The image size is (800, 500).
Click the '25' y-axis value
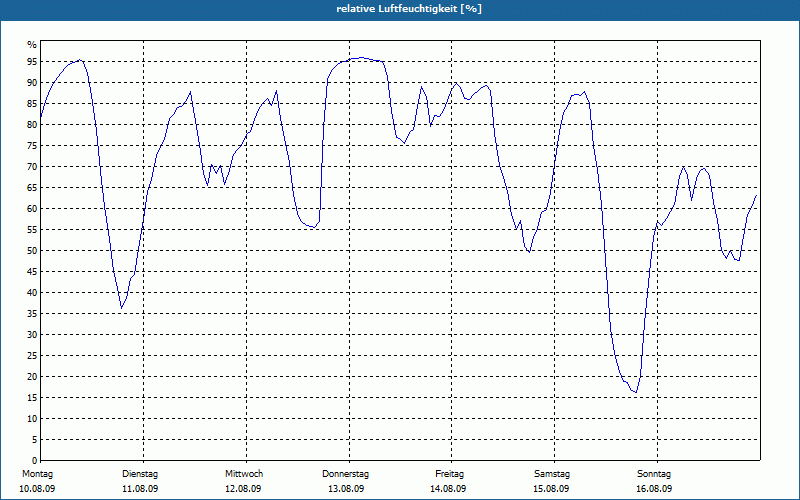[x=32, y=356]
